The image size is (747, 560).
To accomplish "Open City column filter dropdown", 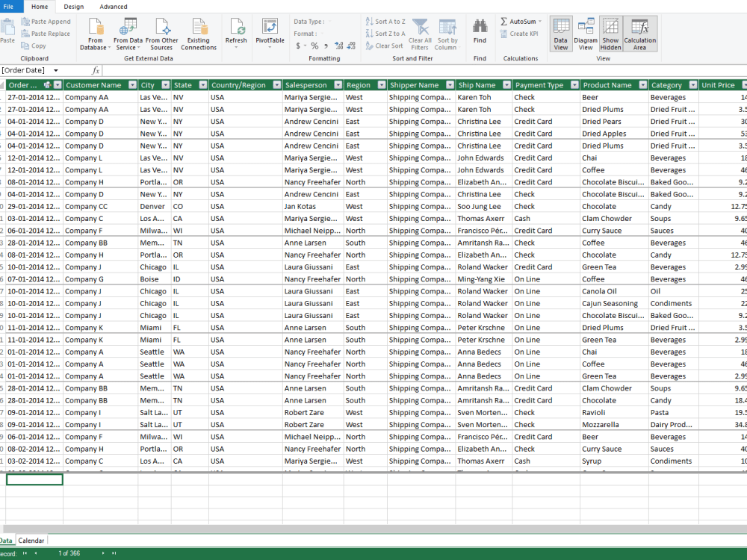I will point(166,85).
